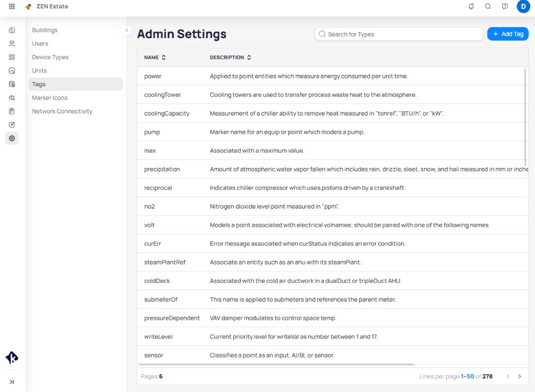Select the pressureDependent tag row
Viewport: 535px width, 392px height.
click(333, 318)
